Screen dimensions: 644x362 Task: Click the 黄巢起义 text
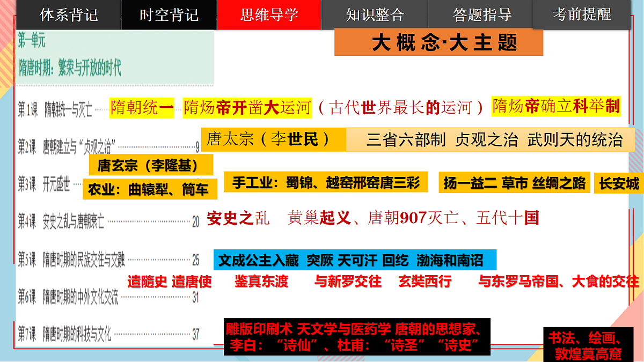tap(319, 218)
